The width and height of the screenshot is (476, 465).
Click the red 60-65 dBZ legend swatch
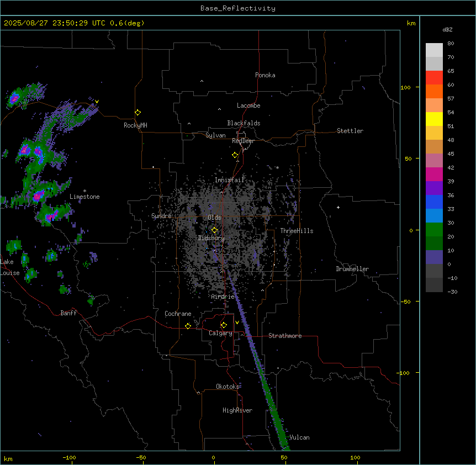434,77
